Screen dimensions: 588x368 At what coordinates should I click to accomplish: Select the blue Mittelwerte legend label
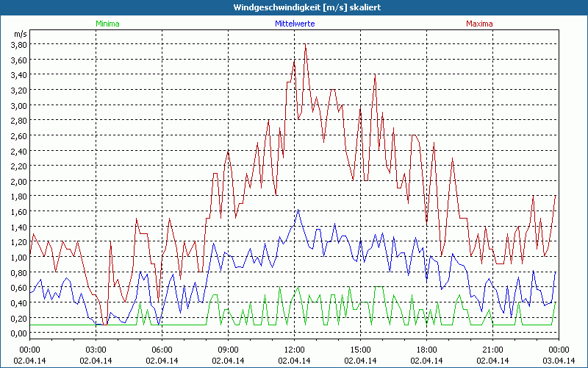tap(294, 24)
